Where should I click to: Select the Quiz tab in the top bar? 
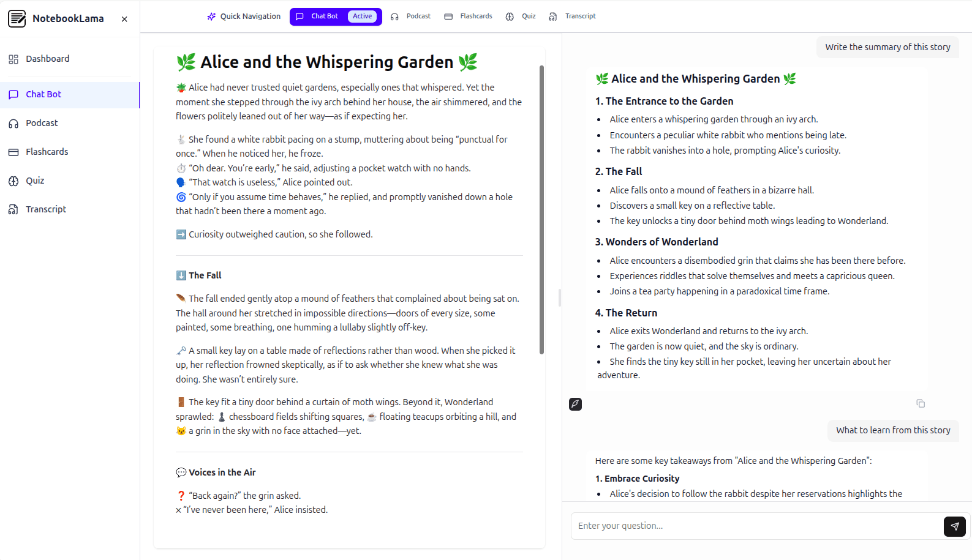521,17
